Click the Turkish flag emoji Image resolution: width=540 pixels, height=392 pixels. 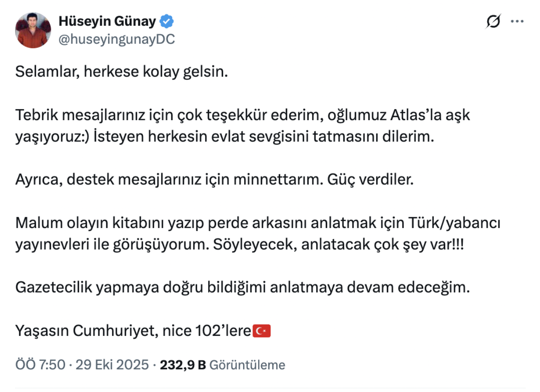coord(262,331)
